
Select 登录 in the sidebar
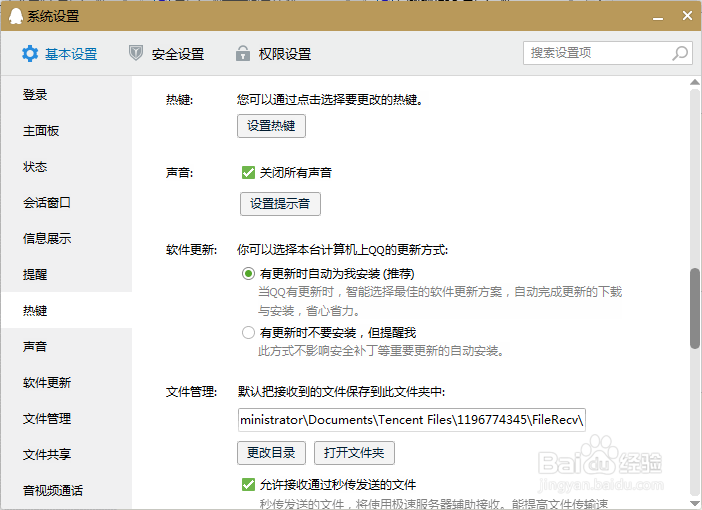66,94
